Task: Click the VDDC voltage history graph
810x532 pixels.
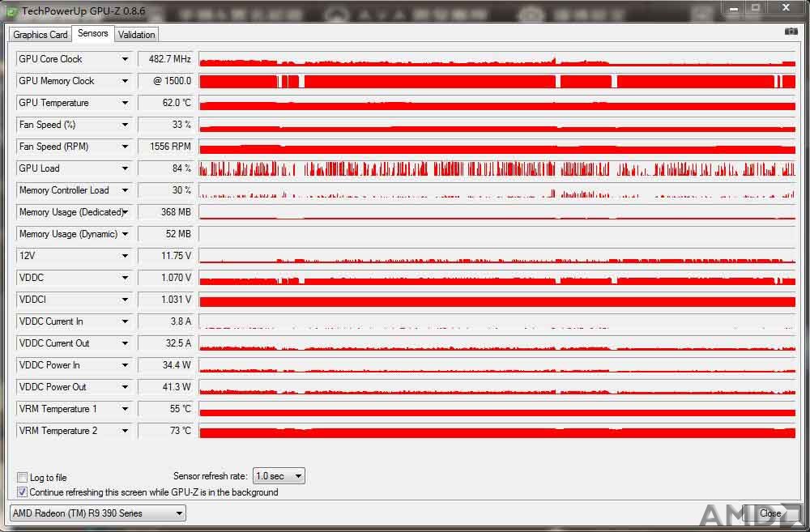Action: point(497,278)
